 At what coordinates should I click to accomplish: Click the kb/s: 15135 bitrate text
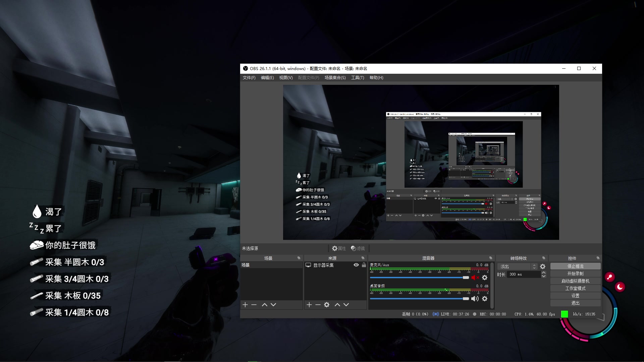coord(584,314)
